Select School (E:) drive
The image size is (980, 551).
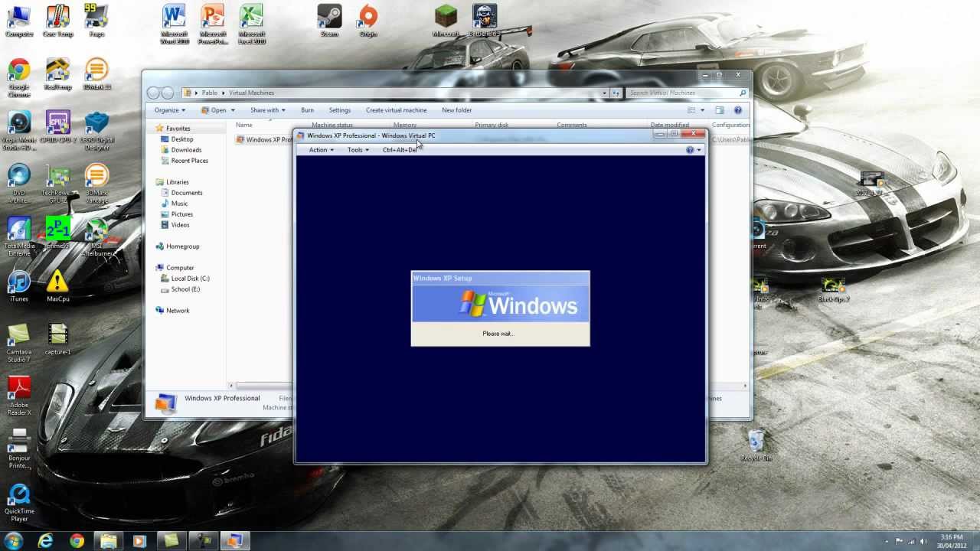point(185,289)
